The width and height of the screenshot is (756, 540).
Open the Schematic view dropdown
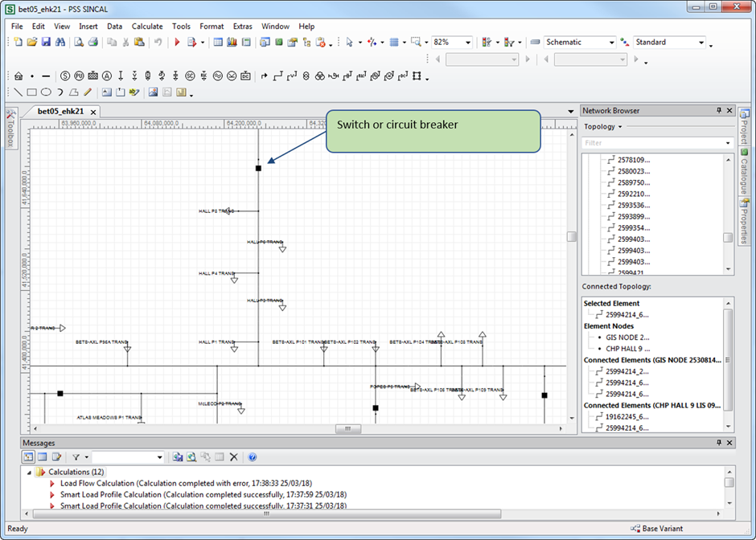click(x=610, y=42)
